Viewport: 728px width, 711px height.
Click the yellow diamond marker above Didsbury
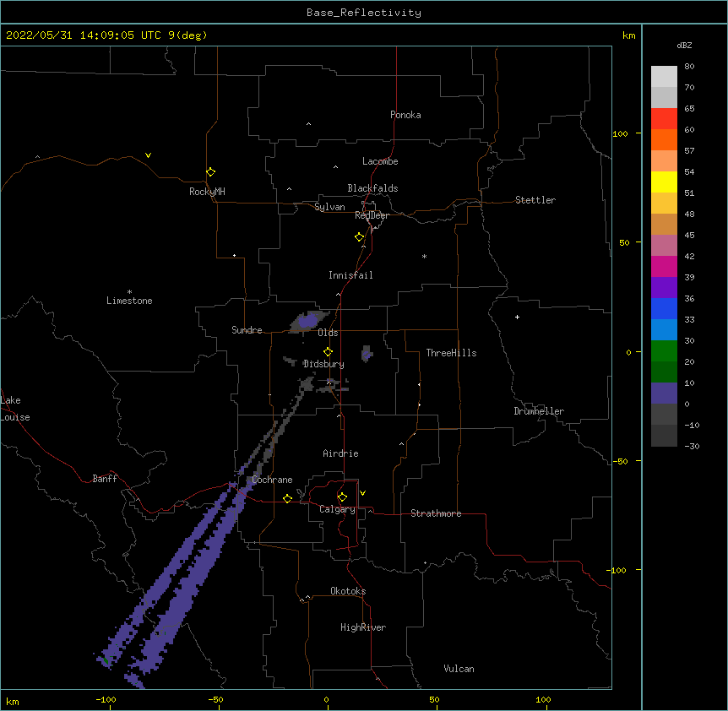[x=328, y=352]
